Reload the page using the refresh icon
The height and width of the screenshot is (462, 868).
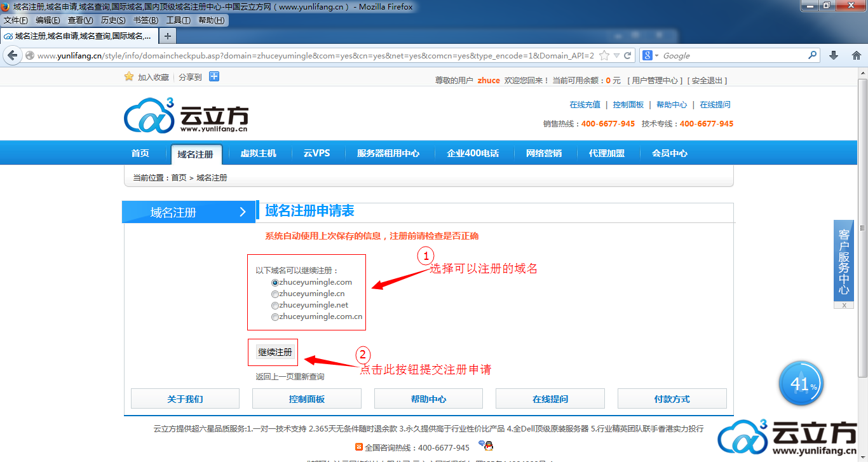pyautogui.click(x=627, y=56)
